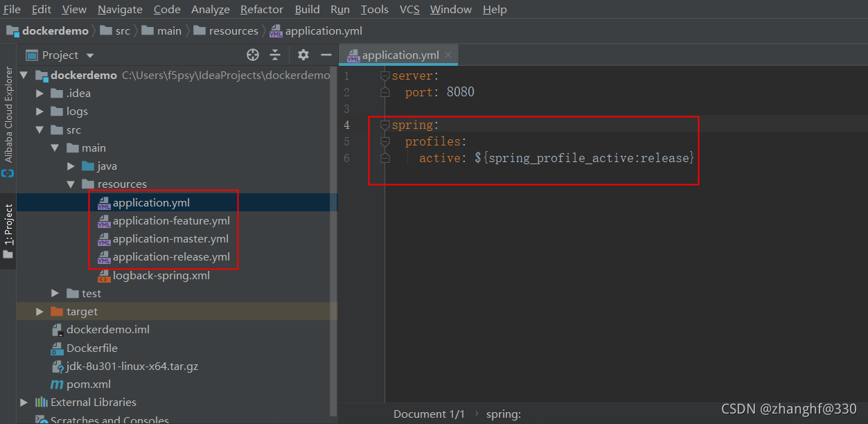
Task: Expand the .idea folder
Action: pos(40,93)
